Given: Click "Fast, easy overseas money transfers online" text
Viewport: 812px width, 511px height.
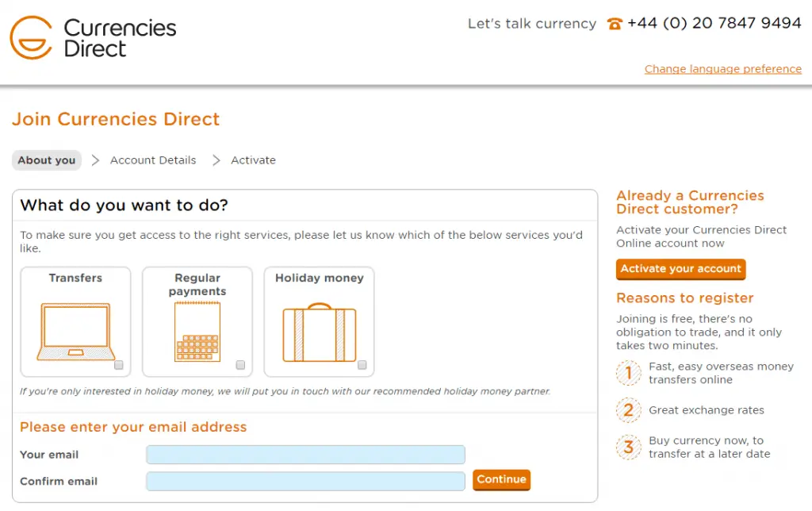Looking at the screenshot, I should coord(721,373).
